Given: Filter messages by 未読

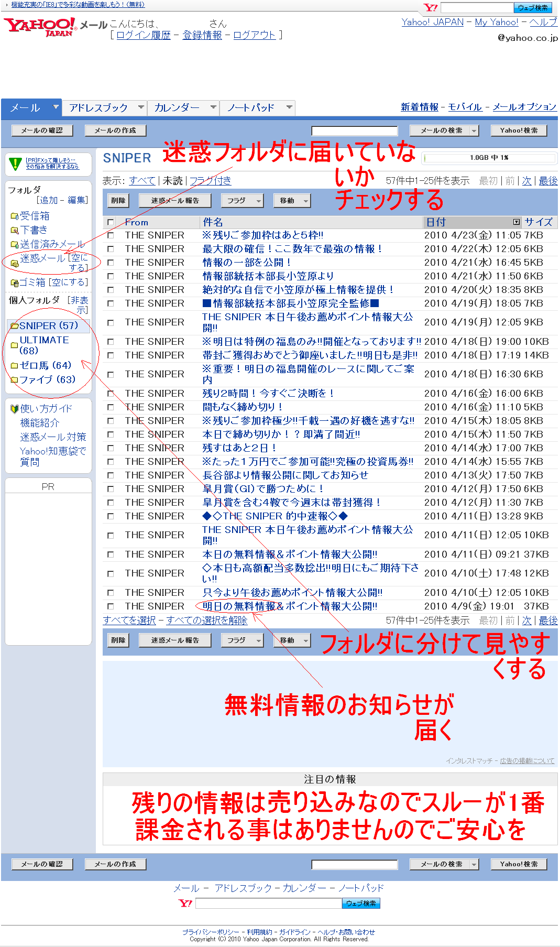Looking at the screenshot, I should click(x=172, y=181).
